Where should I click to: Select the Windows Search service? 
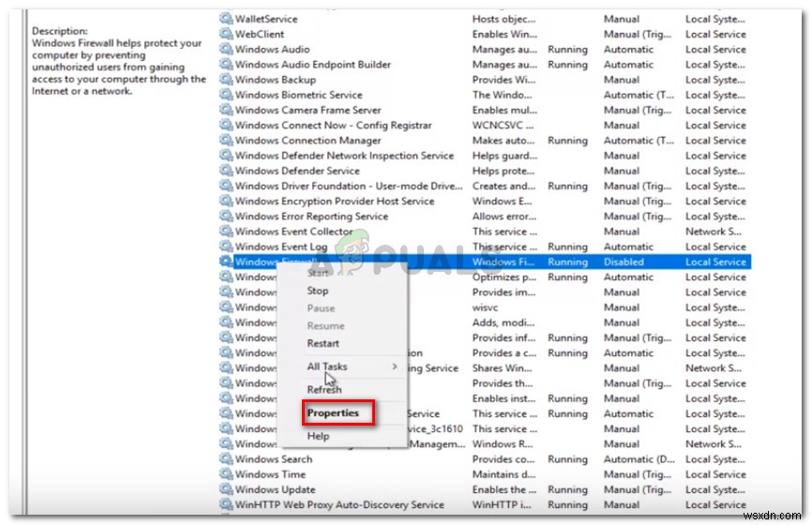274,458
